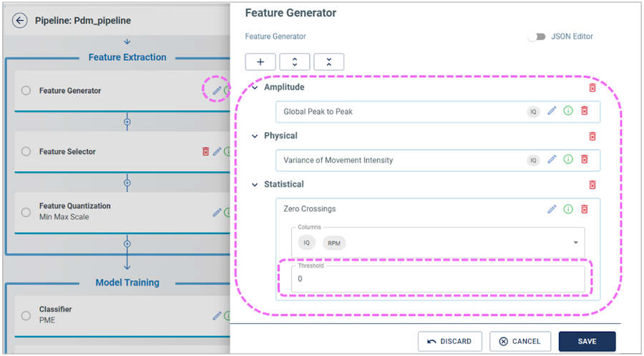Select the Feature Generator radio button
This screenshot has width=644, height=356.
pos(26,91)
